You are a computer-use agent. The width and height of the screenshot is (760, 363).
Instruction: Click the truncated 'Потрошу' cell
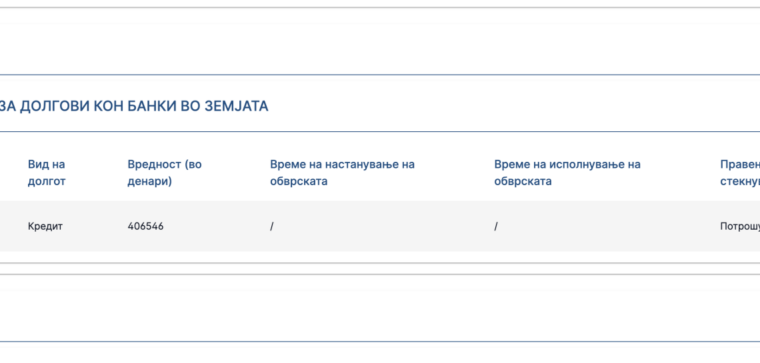(x=740, y=226)
